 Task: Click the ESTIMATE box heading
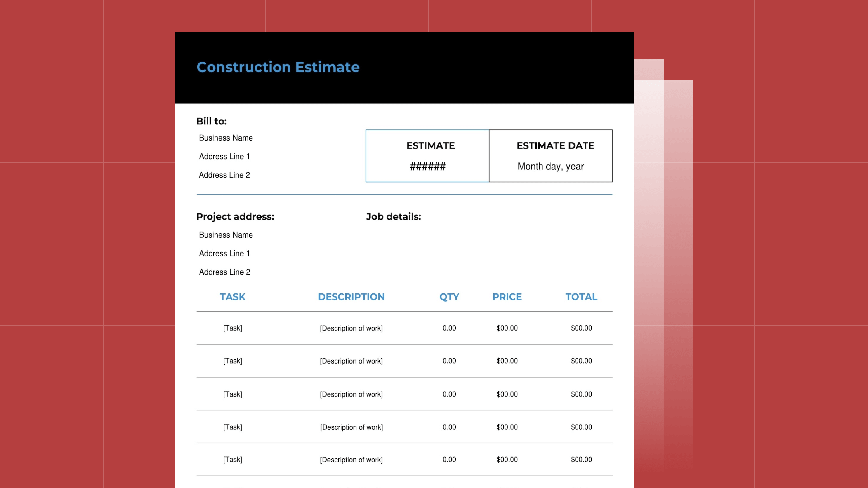coord(431,145)
